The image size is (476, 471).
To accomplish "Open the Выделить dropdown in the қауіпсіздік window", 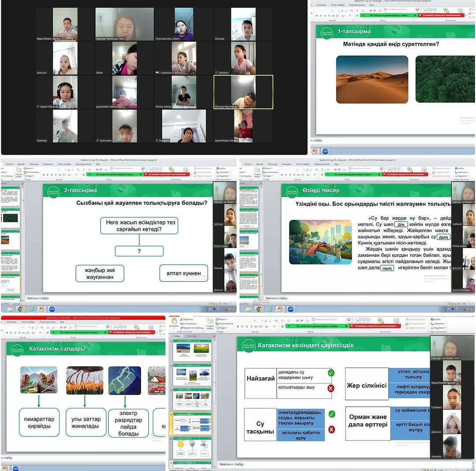I will 437,328.
